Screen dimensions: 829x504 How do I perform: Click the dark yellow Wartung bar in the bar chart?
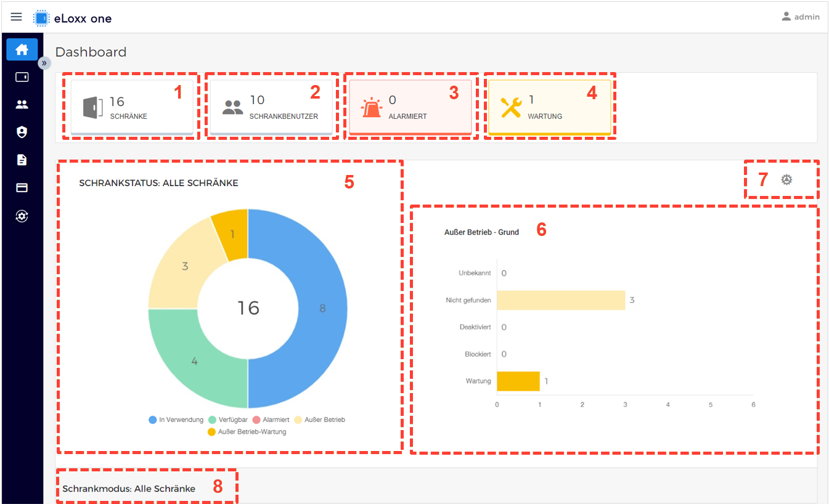pyautogui.click(x=518, y=381)
